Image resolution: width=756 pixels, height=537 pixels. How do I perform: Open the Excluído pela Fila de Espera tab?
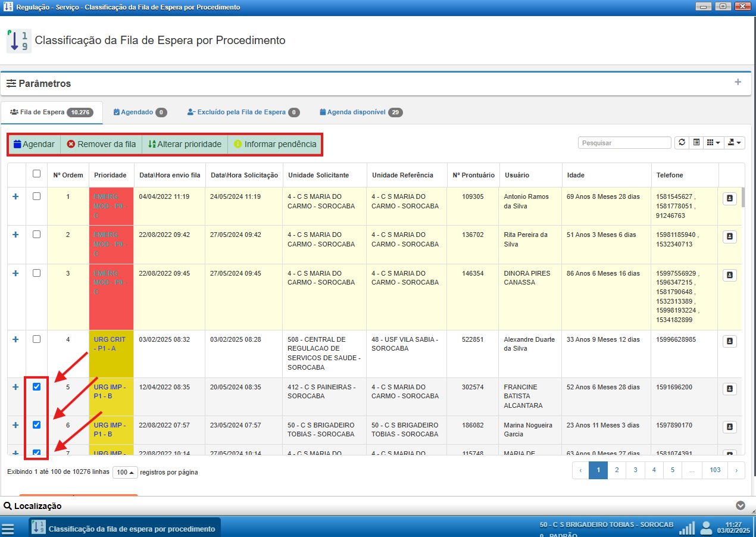[243, 112]
